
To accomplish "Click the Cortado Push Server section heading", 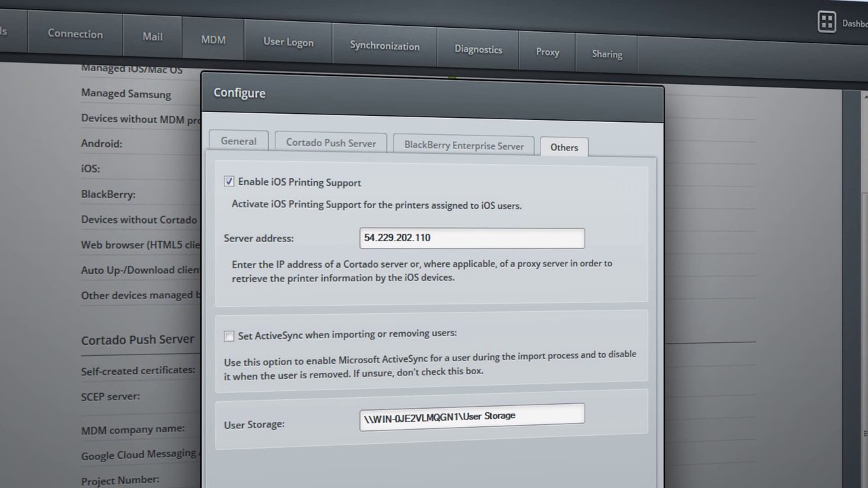I will [138, 340].
